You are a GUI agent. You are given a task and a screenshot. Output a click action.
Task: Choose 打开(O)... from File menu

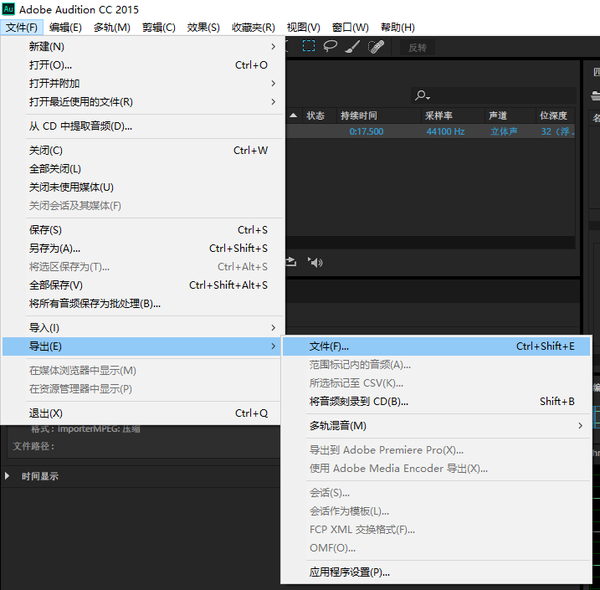142,65
